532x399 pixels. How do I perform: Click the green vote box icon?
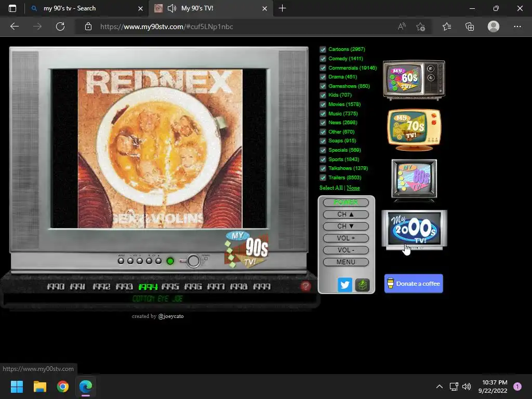362,285
